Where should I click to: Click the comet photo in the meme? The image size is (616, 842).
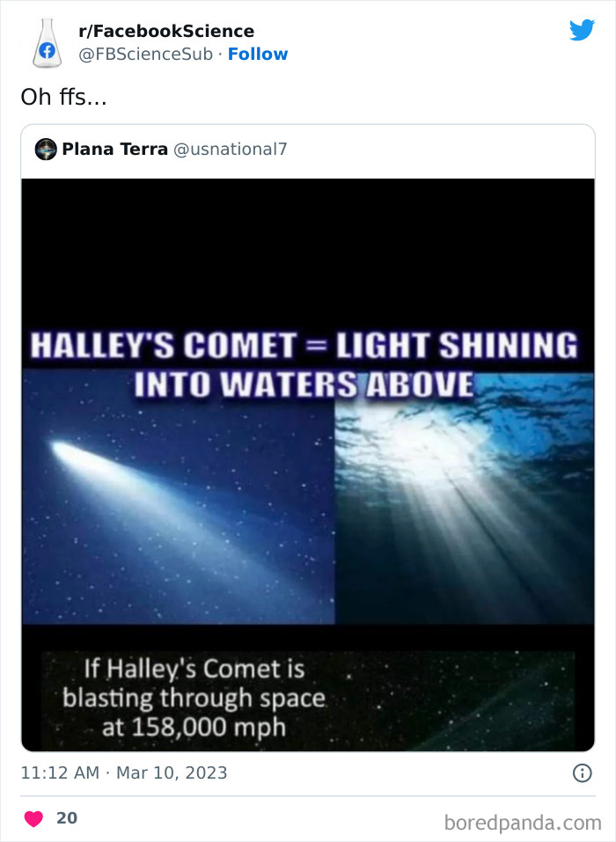[176, 510]
